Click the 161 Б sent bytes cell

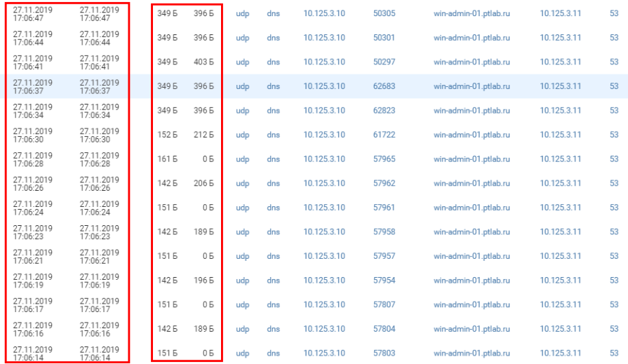click(x=167, y=159)
